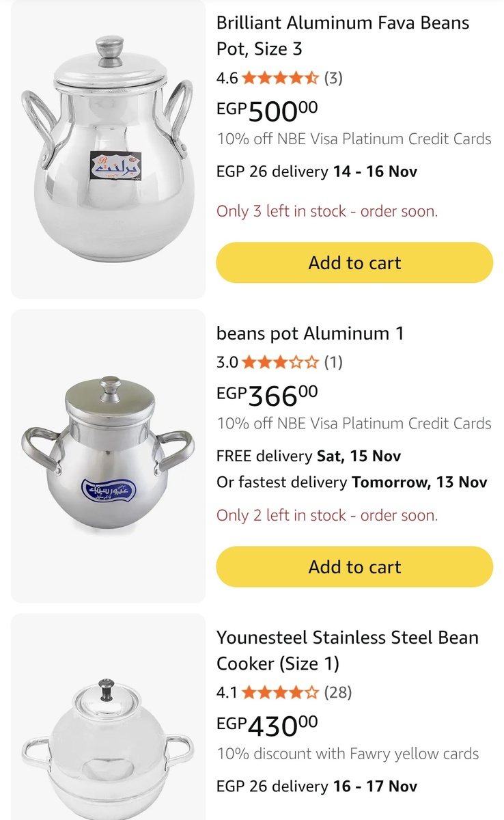Add the Brilliant Fava Beans Pot to cart
504x820 pixels.
click(x=354, y=262)
